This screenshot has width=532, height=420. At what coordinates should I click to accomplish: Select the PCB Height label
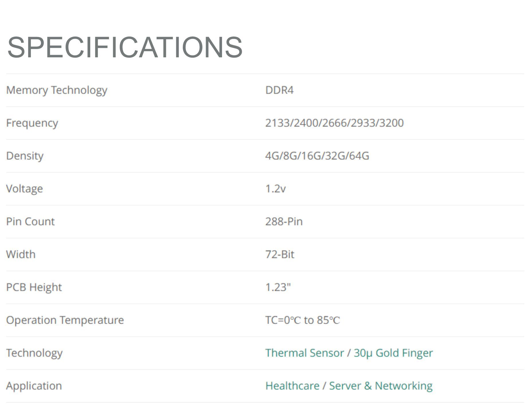click(x=34, y=287)
